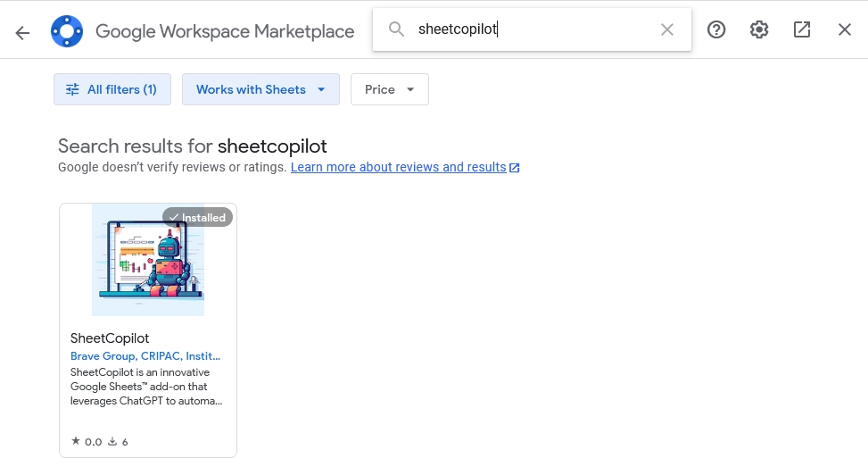Close the Marketplace dialog

tap(844, 29)
